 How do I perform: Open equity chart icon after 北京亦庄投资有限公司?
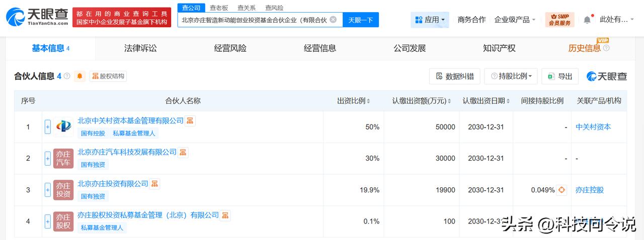coord(155,184)
